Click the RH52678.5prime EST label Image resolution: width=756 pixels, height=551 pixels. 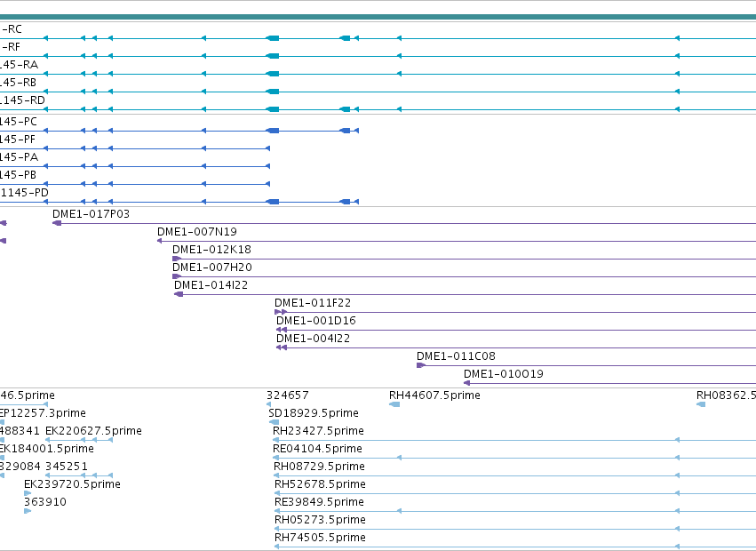coord(320,484)
